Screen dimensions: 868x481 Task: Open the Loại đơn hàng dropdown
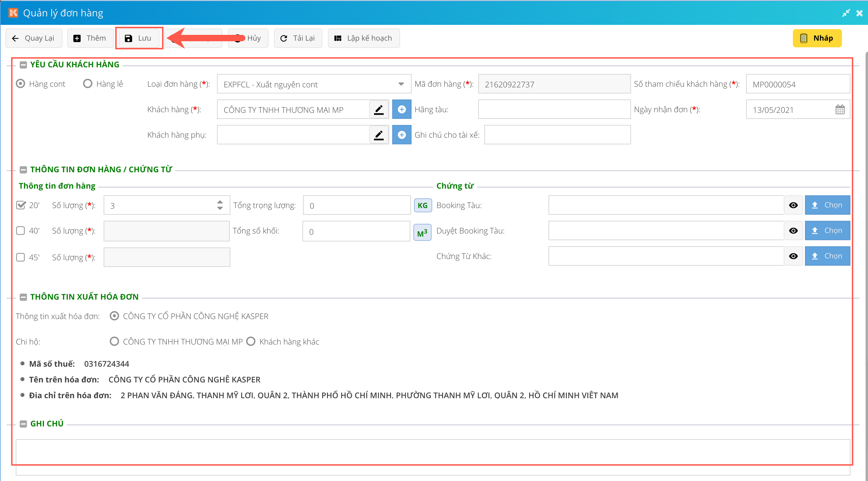[401, 84]
